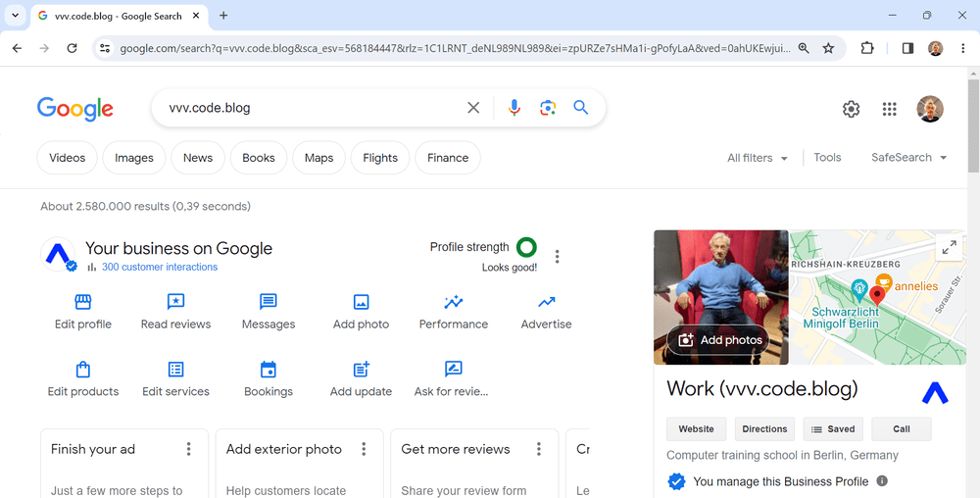
Task: Focus the browser address bar
Action: coord(455,48)
